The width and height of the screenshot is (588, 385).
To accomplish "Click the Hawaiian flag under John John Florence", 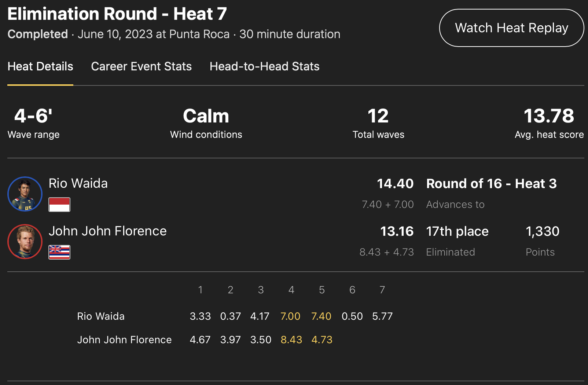I will (x=59, y=252).
